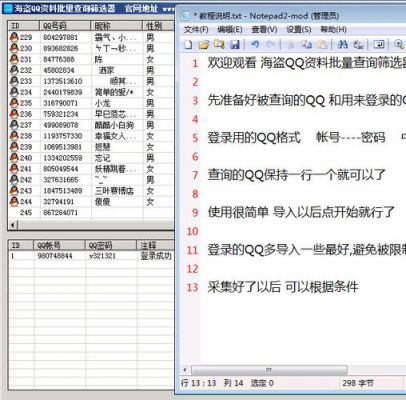Sort by the QQ号码 column header
The height and width of the screenshot is (400, 406).
point(65,26)
